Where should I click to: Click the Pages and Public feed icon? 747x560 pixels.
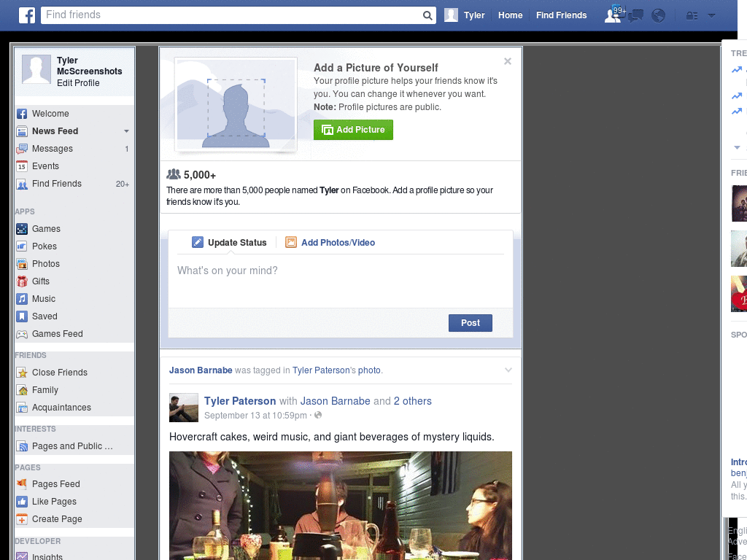pyautogui.click(x=22, y=447)
